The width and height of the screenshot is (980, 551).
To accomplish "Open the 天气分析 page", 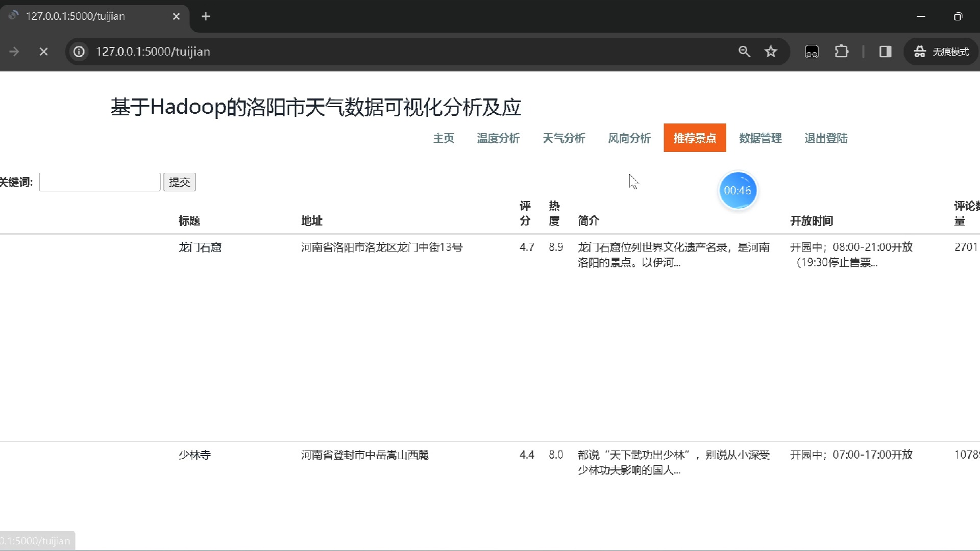I will pos(563,138).
